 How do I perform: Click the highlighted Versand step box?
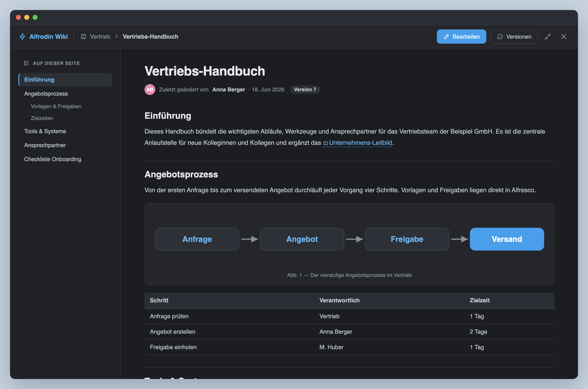point(507,239)
